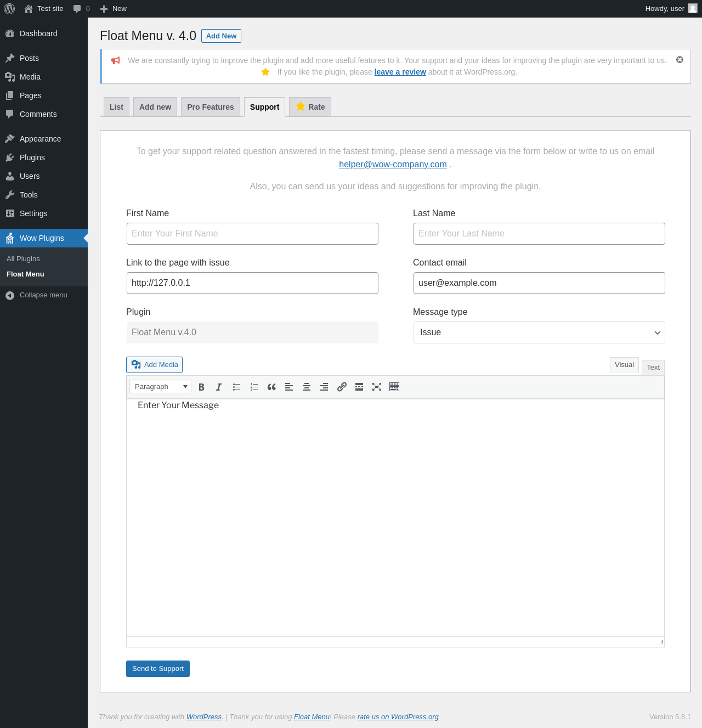This screenshot has width=702, height=728.
Task: Open the Users menu
Action: [44, 176]
